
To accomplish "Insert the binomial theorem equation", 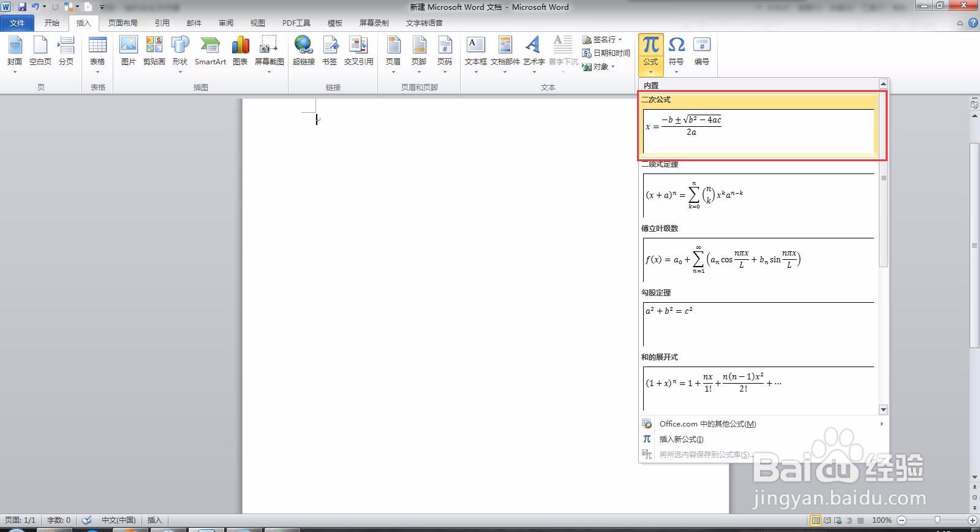I will coord(759,189).
